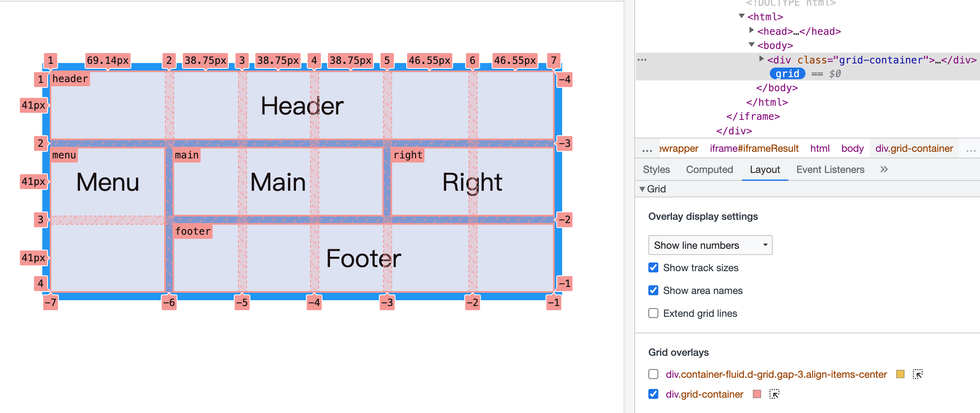This screenshot has height=413, width=980.
Task: Click iframe#iframeResult breadcrumb
Action: 754,148
